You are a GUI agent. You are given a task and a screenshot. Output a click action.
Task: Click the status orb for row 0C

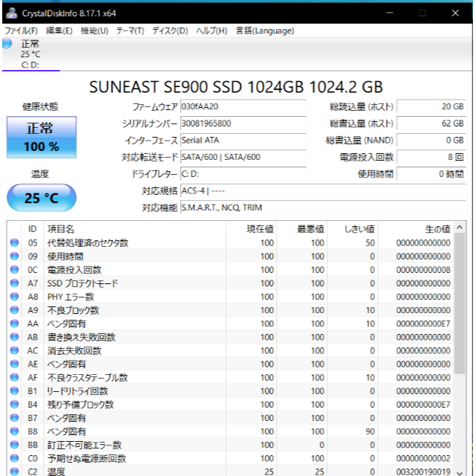[14, 269]
